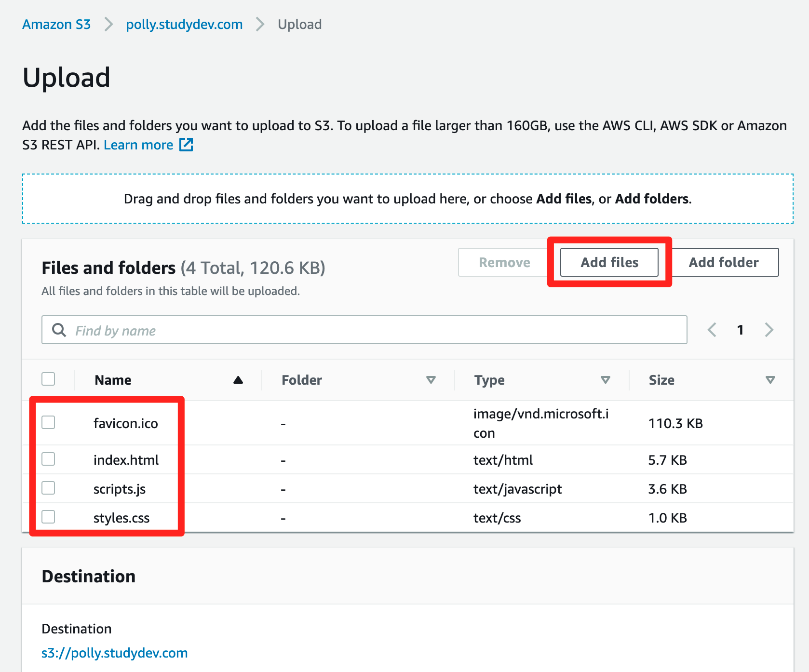The height and width of the screenshot is (672, 809).
Task: Check the favicon.ico checkbox
Action: tap(48, 422)
